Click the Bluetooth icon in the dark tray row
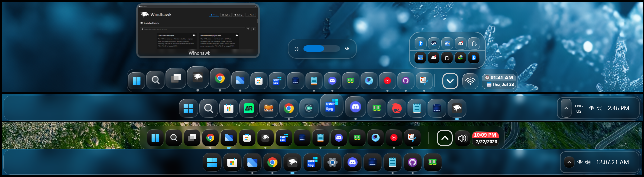The image size is (644, 177). [474, 58]
